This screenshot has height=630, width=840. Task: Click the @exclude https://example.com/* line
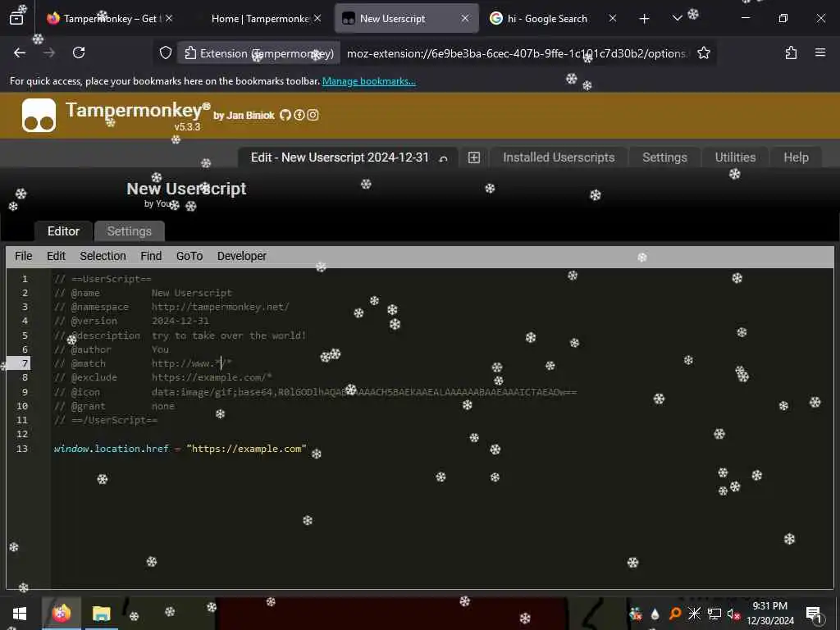(163, 377)
